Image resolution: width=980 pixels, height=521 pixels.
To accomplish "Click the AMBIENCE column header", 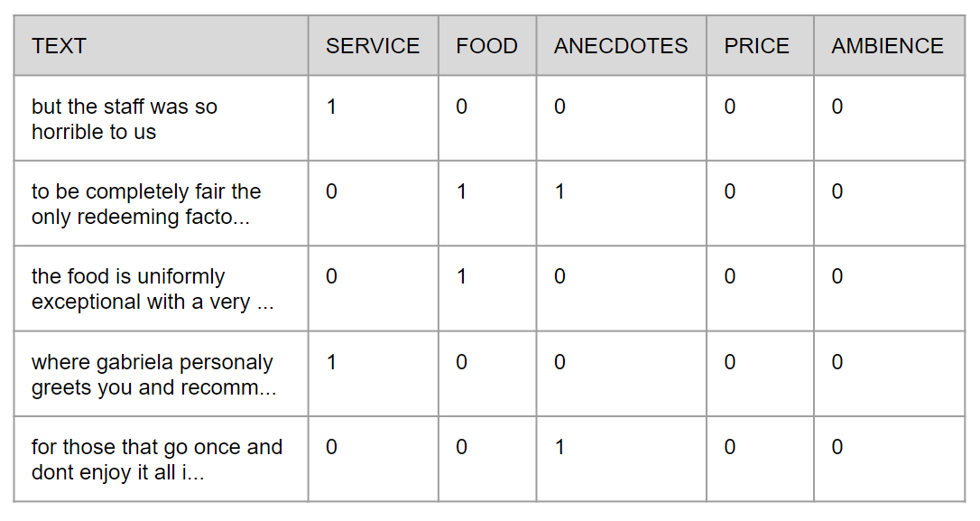I will (890, 46).
